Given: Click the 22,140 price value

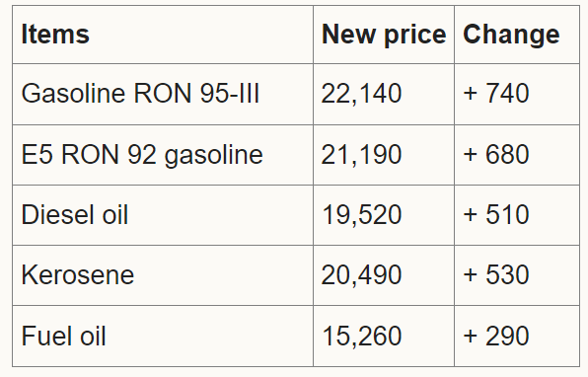Looking at the screenshot, I should click(361, 94).
